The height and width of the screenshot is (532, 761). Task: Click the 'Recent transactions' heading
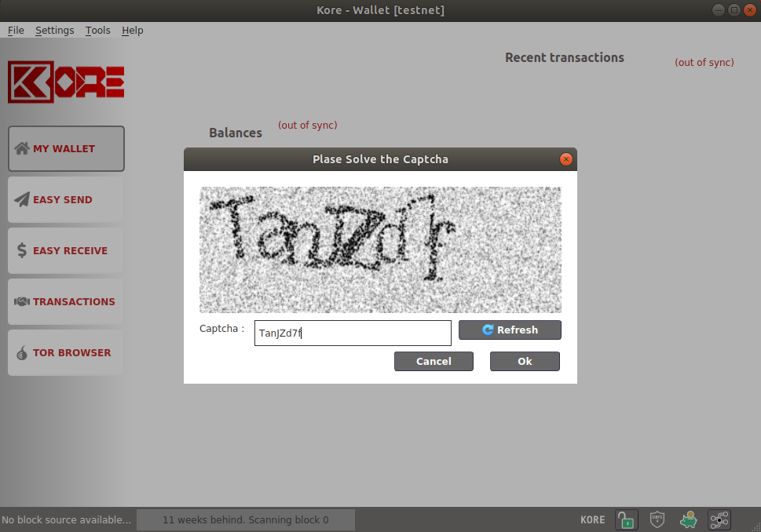click(x=565, y=57)
